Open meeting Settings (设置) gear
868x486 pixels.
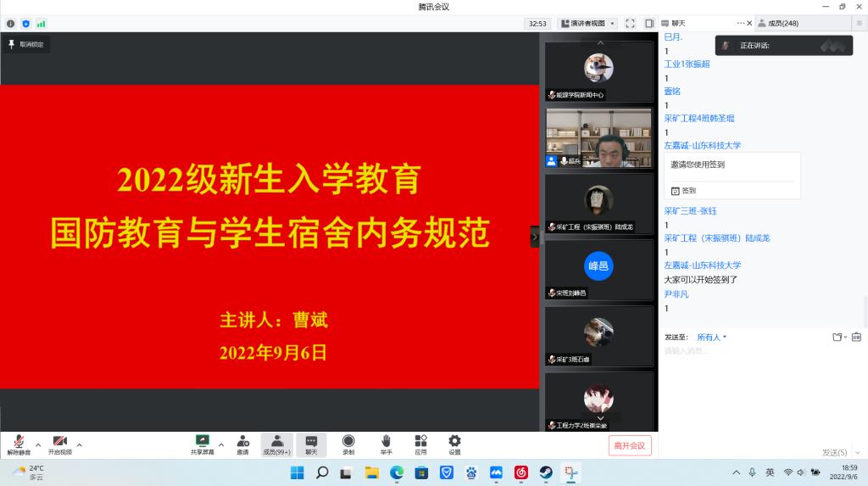click(x=454, y=444)
